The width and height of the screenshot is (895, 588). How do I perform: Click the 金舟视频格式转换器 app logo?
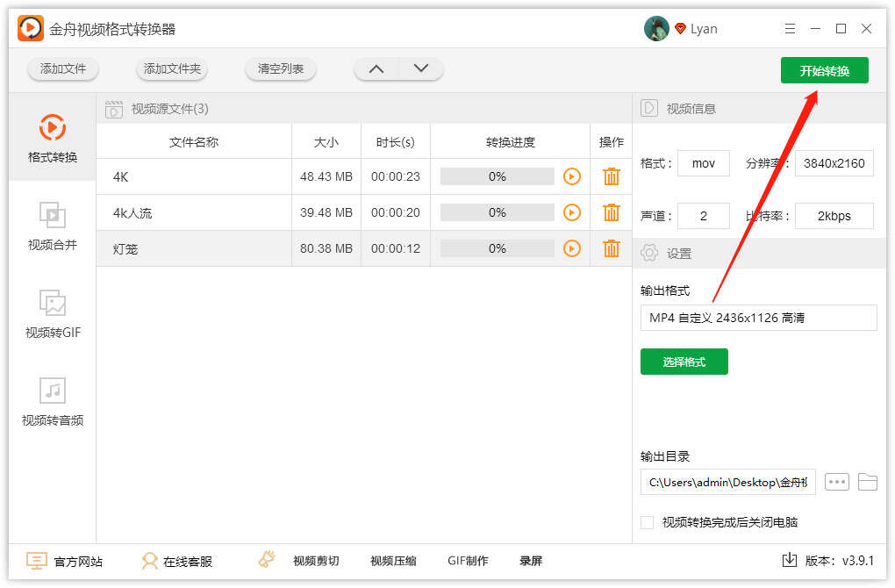pyautogui.click(x=30, y=28)
